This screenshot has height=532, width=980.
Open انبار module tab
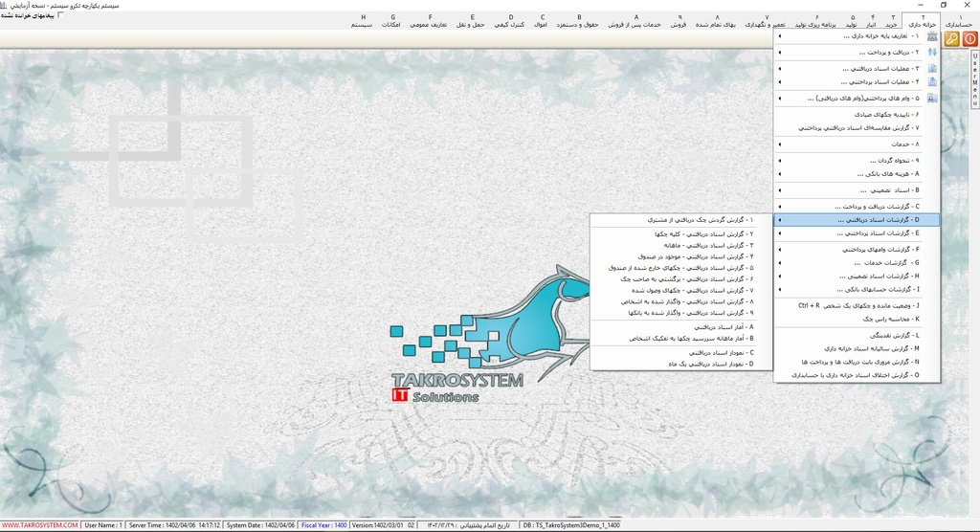pos(871,21)
